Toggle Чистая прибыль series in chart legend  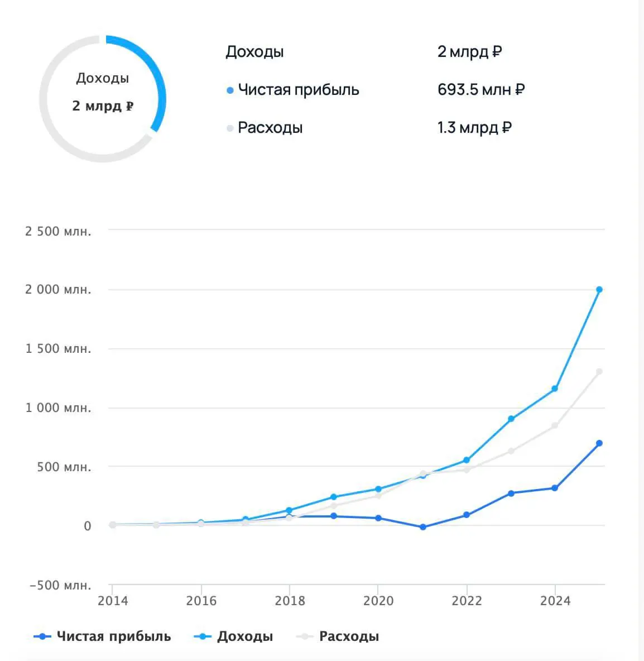(103, 636)
